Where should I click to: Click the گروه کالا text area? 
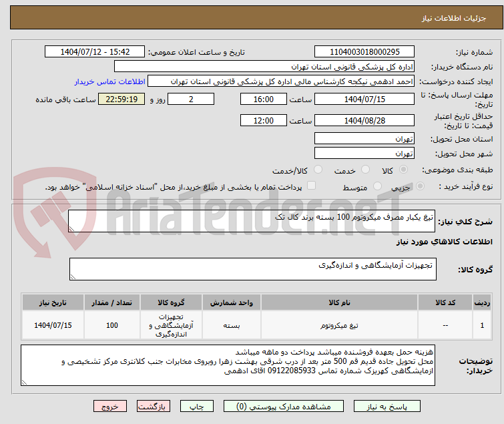pos(253,269)
